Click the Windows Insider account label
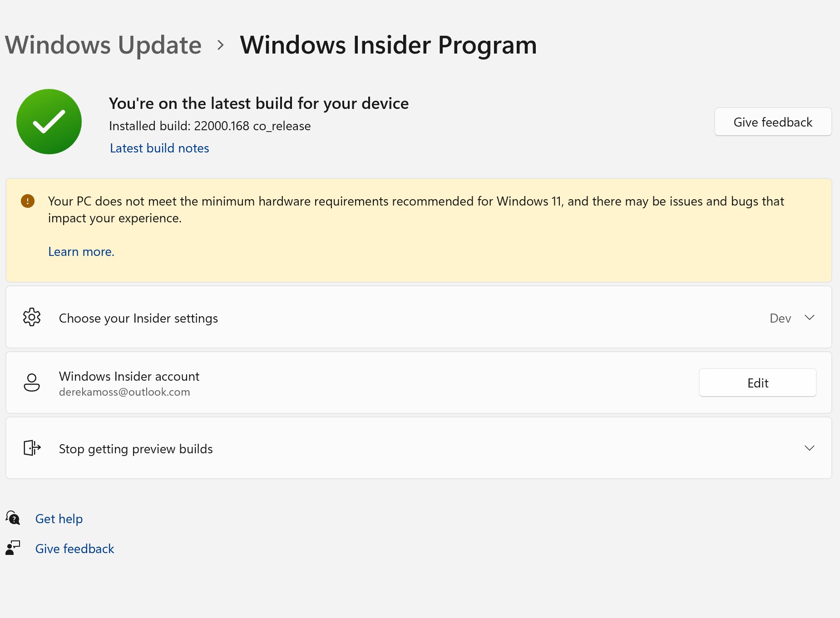The width and height of the screenshot is (840, 618). [129, 376]
